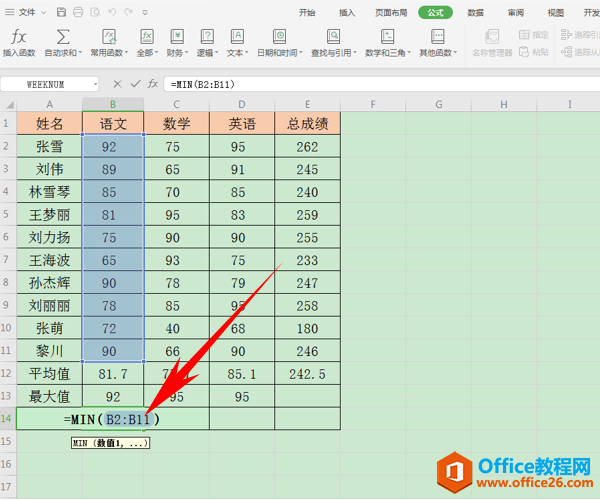
Task: Click the fx icon beside formula bar
Action: tap(153, 84)
